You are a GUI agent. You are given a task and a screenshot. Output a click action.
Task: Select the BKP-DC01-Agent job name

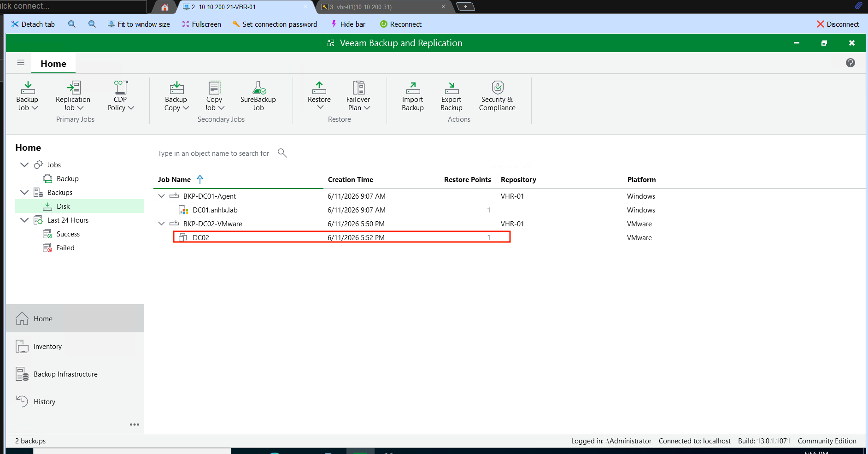[209, 196]
